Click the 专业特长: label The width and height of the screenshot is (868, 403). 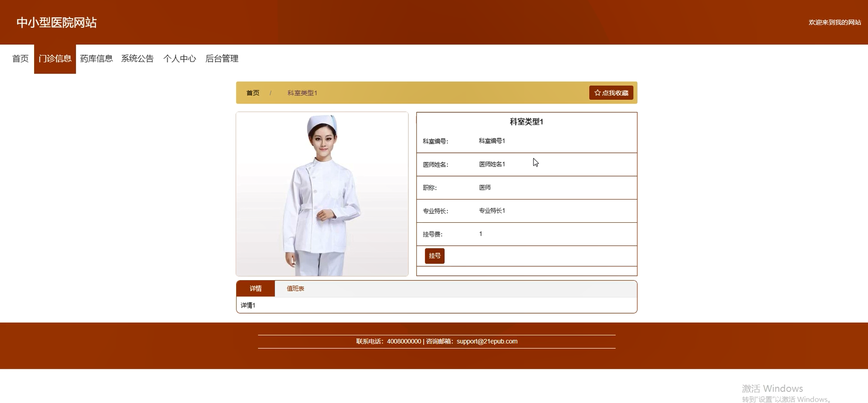436,211
